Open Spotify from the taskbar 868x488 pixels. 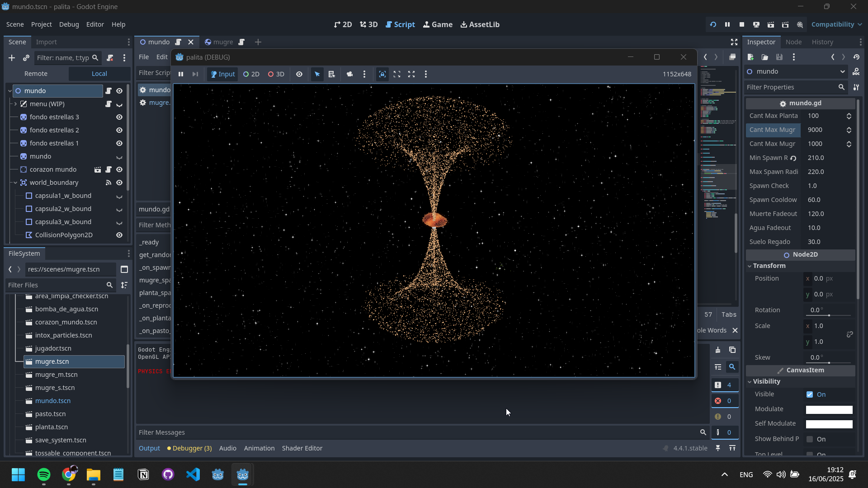(x=44, y=474)
